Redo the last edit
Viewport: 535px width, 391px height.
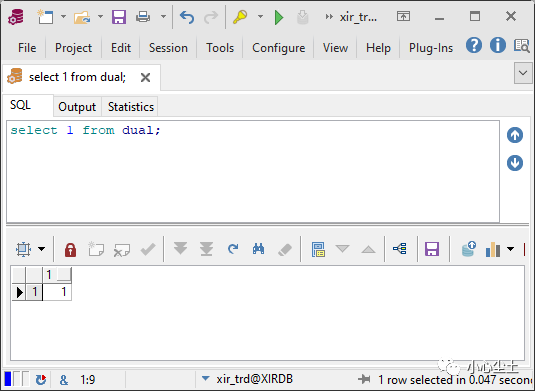click(211, 17)
